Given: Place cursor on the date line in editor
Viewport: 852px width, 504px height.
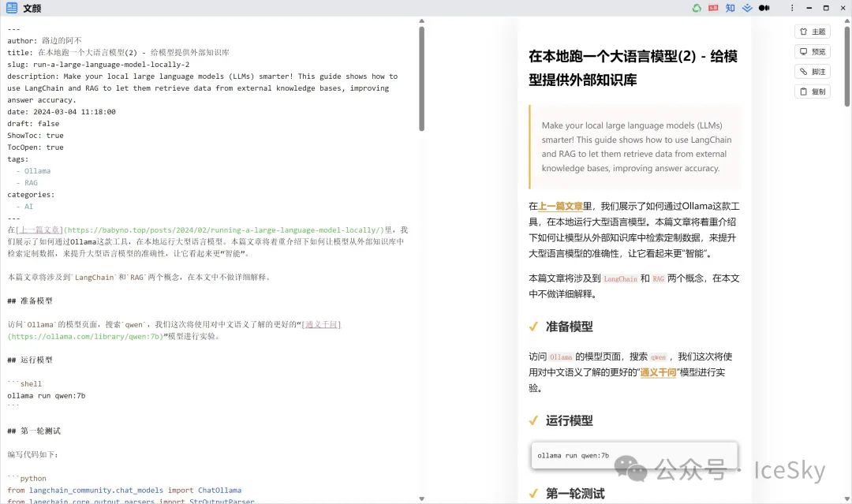Looking at the screenshot, I should coord(62,112).
